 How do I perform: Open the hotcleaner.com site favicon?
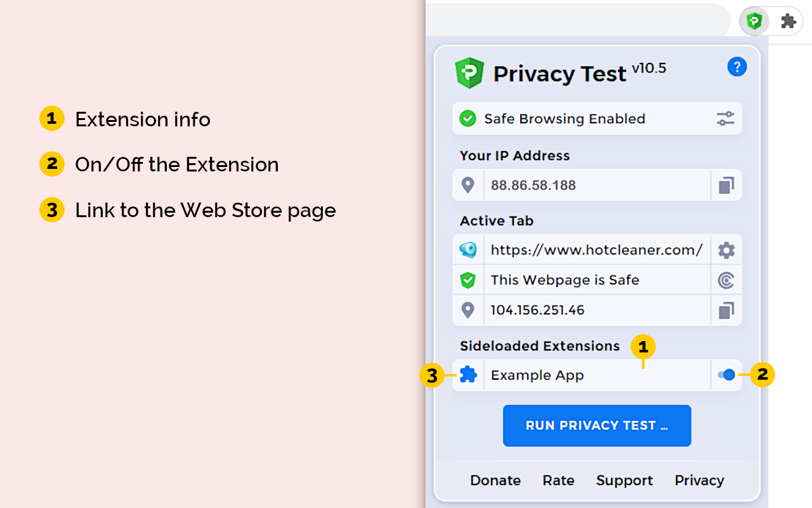(468, 250)
